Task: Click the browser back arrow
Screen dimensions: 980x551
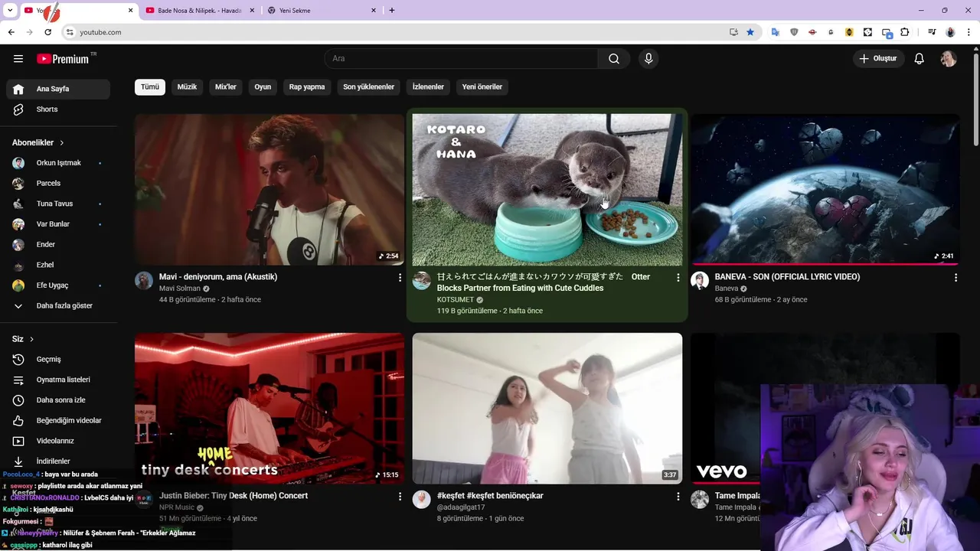Action: [x=11, y=32]
